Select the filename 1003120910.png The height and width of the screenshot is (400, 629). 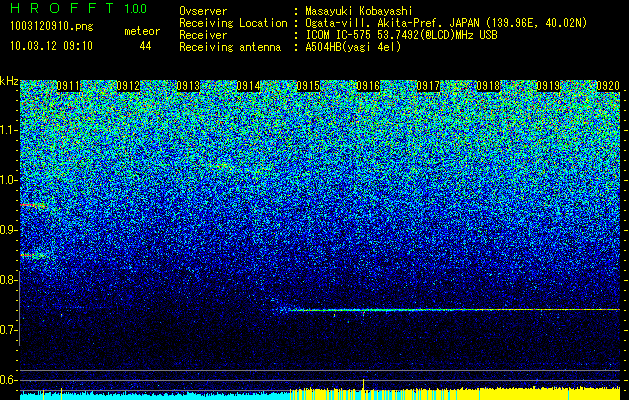pyautogui.click(x=51, y=26)
